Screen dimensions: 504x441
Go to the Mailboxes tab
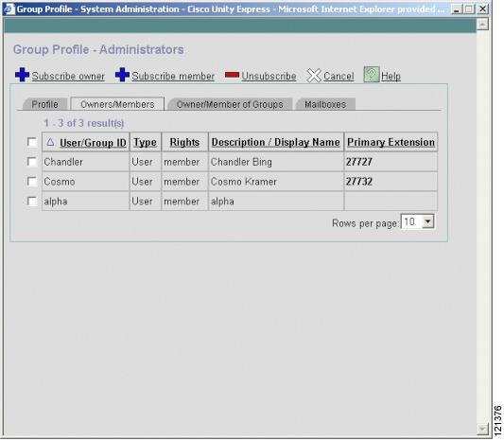click(325, 104)
